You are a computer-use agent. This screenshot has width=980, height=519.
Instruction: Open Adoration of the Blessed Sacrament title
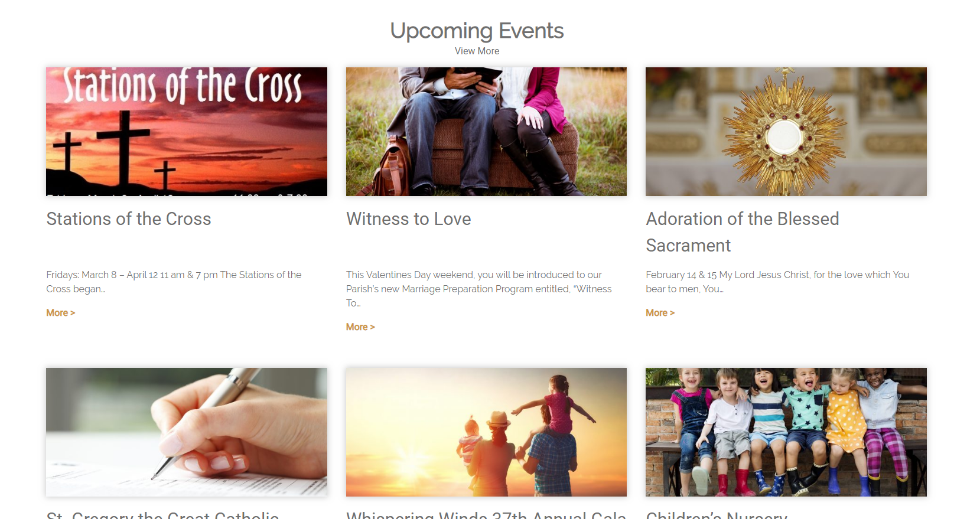(x=743, y=232)
